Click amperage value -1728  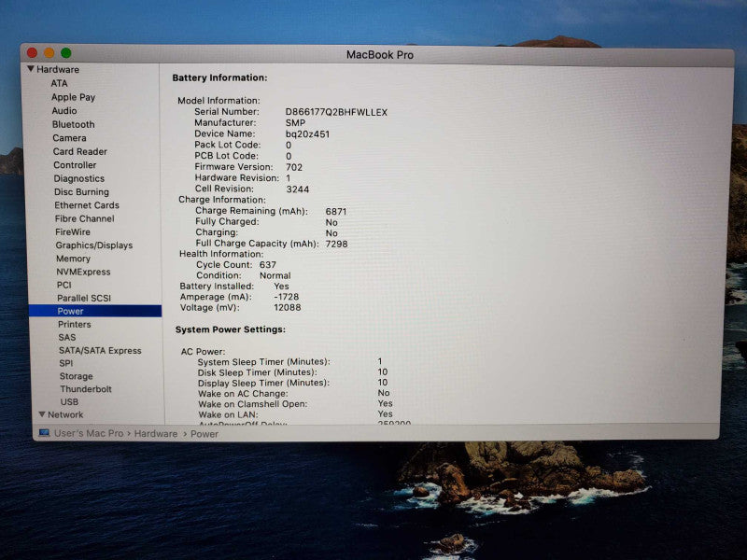tap(287, 297)
